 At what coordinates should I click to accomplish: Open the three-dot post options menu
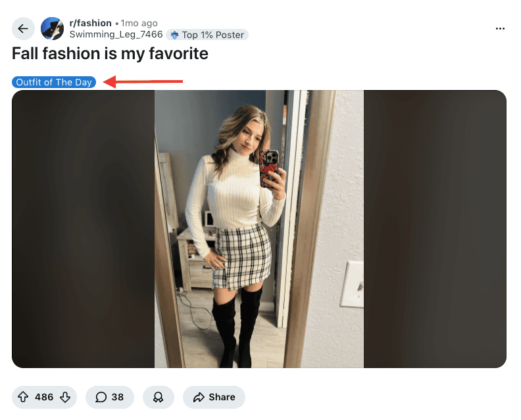click(500, 28)
